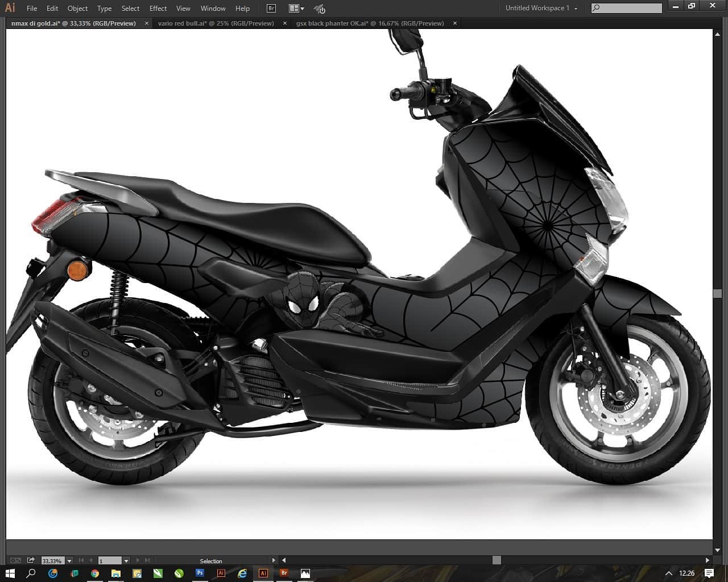The image size is (728, 582).
Task: Click the vertical scrollbar thumb
Action: [x=717, y=293]
